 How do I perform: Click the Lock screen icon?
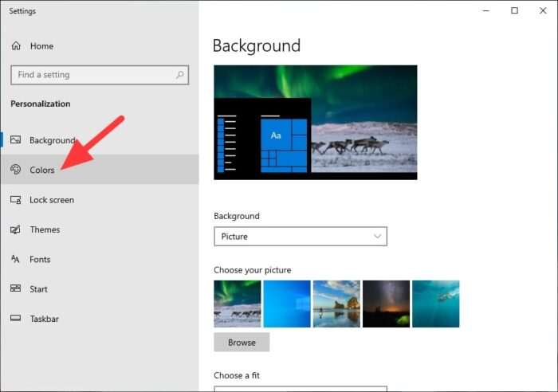click(x=15, y=199)
